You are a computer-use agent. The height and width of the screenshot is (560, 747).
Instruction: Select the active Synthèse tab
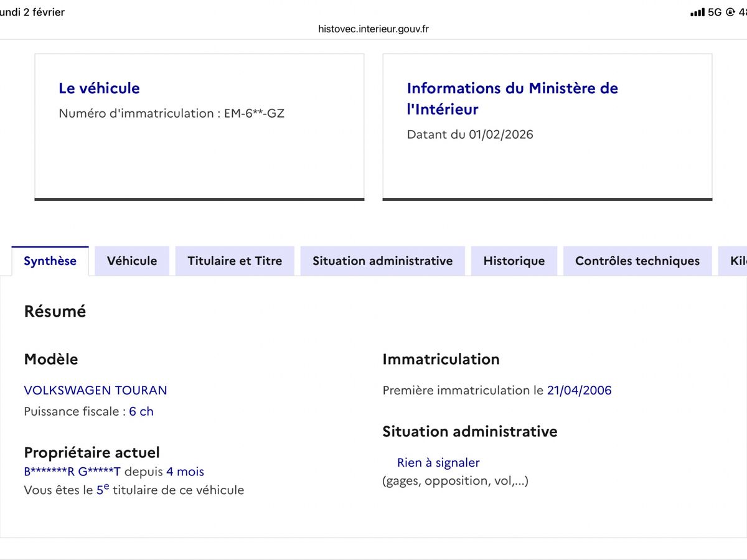pyautogui.click(x=50, y=261)
